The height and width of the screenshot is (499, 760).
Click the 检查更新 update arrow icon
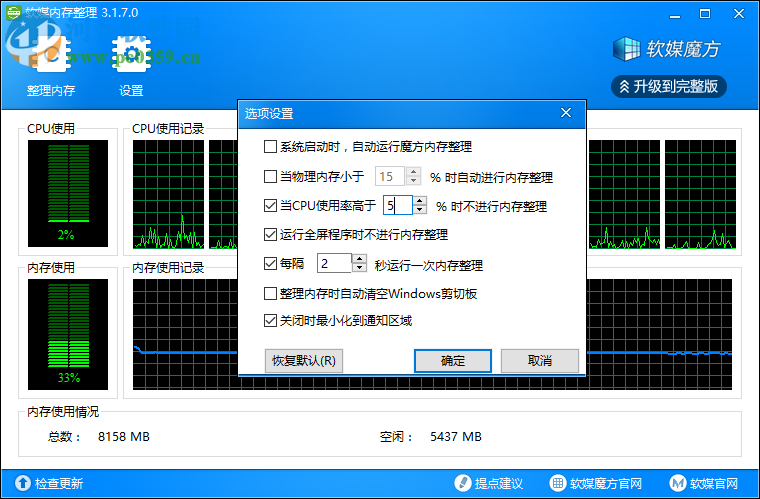[x=22, y=483]
